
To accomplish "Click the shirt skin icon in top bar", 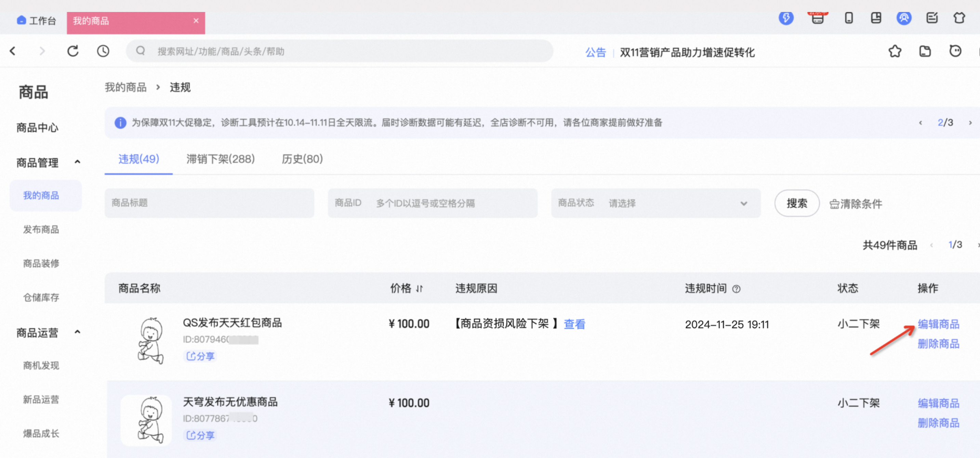I will 959,18.
